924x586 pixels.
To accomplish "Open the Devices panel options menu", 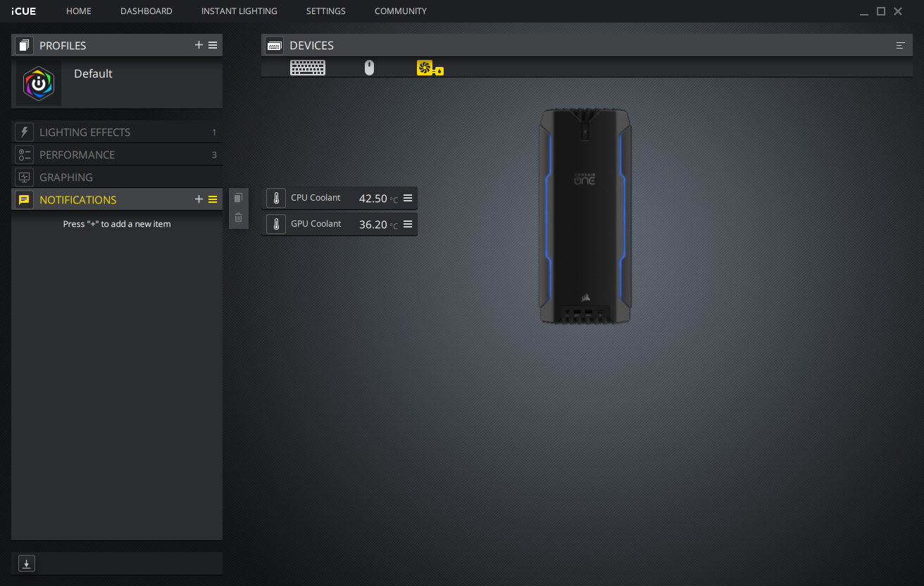I will coord(900,45).
